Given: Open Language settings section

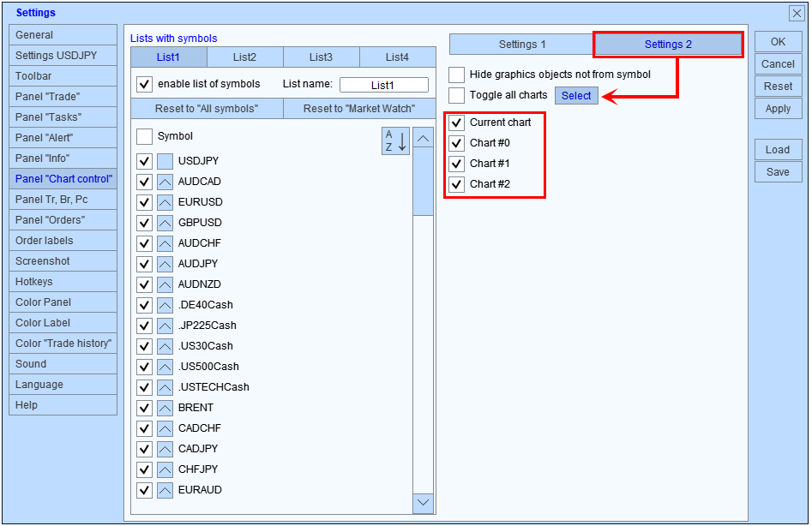Looking at the screenshot, I should point(63,385).
